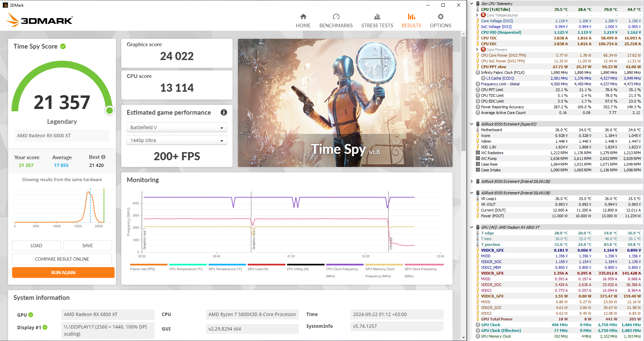Click the red X icon beside Core Temperatures
644x341 pixels.
[x=483, y=15]
